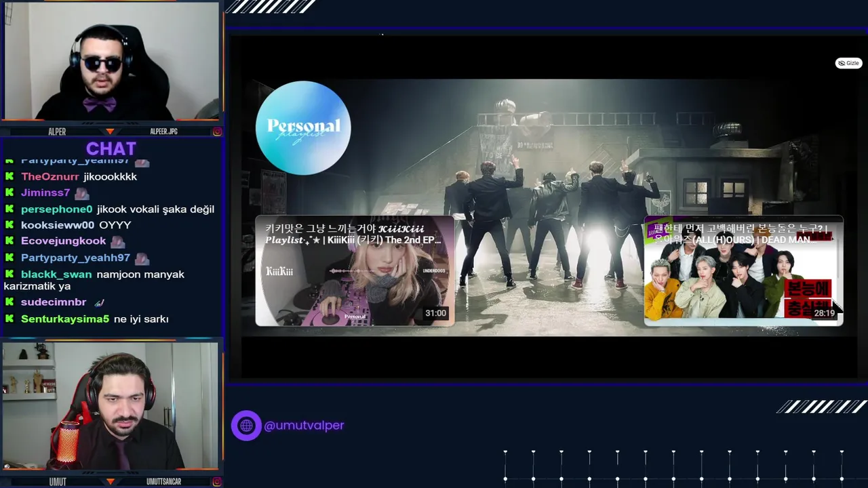Click the emote after Ecovejungkook
The width and height of the screenshot is (868, 488).
(x=118, y=241)
